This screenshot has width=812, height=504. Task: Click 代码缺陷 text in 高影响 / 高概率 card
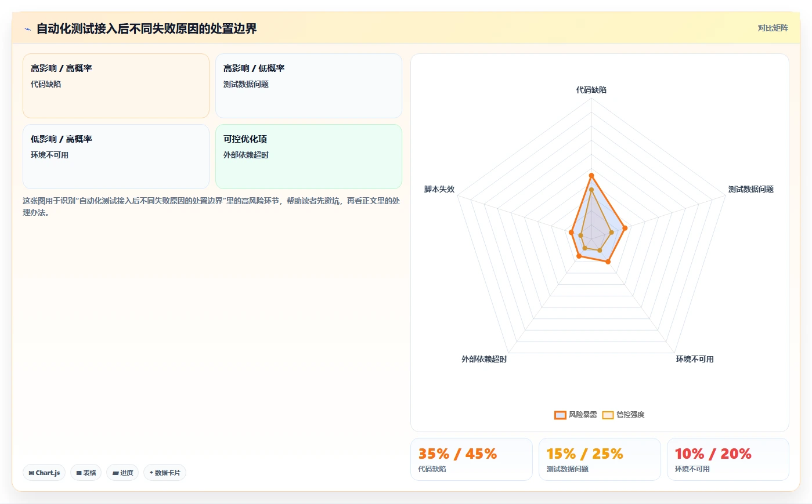point(46,84)
